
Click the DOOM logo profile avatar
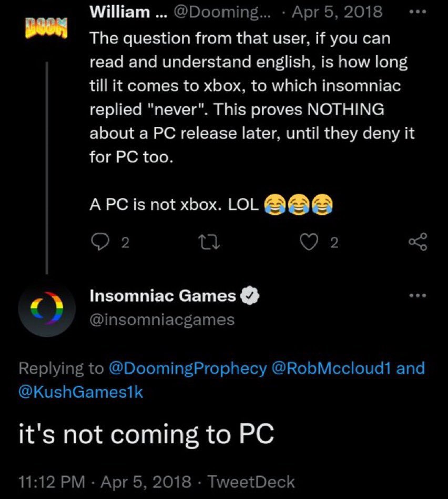46,28
